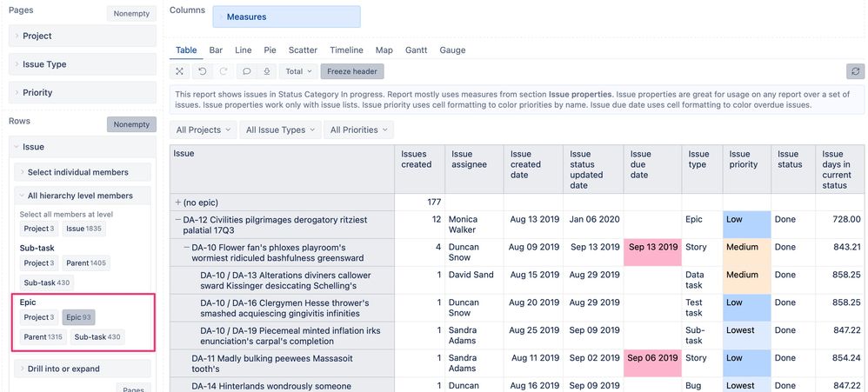This screenshot has height=392, width=868.
Task: Click the Data task issue type cell
Action: [702, 281]
